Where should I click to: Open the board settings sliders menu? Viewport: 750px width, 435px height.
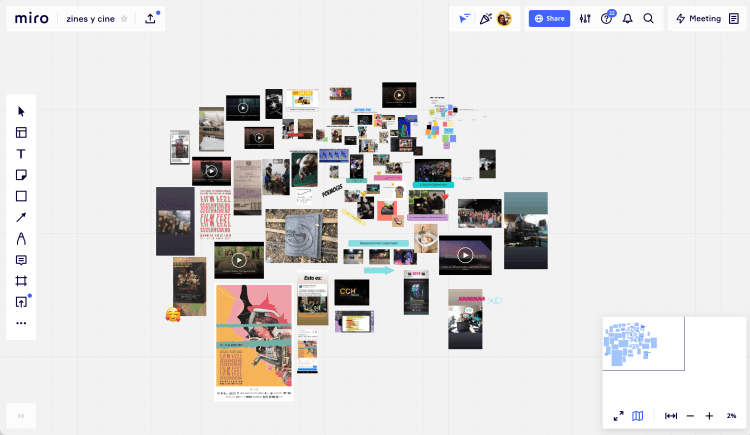[x=585, y=18]
